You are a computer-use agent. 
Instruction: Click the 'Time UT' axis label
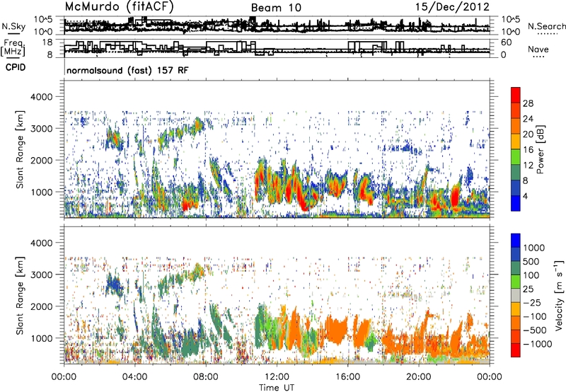277,388
